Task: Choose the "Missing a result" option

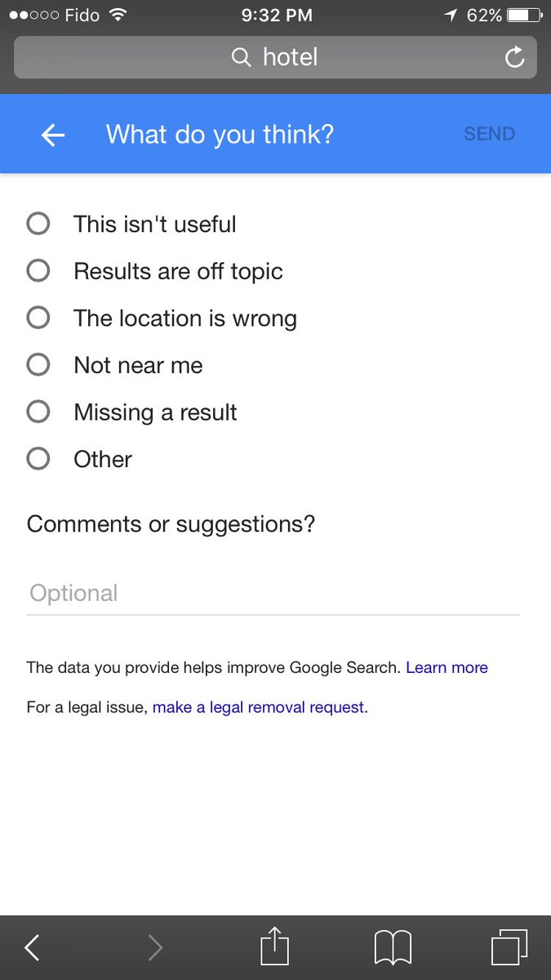Action: [x=38, y=412]
